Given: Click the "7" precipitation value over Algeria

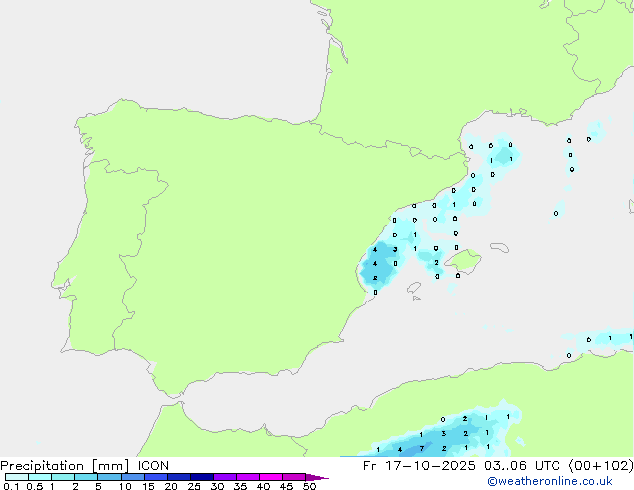Looking at the screenshot, I should pos(422,448).
